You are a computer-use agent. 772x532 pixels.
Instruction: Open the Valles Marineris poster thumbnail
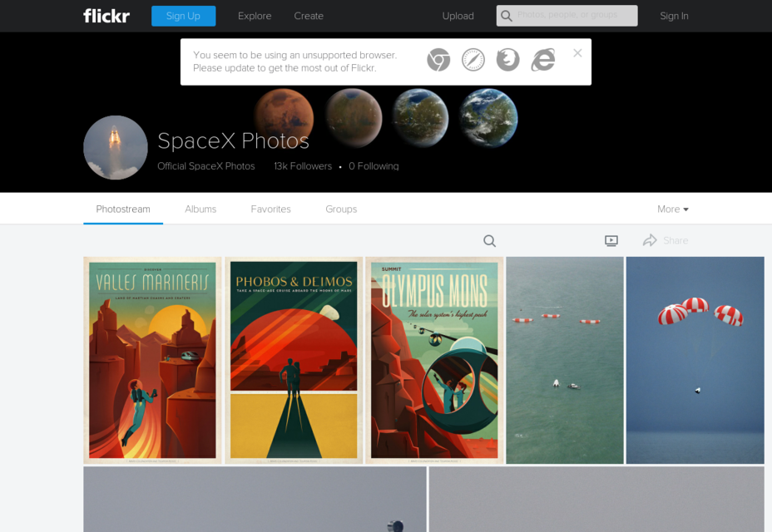pos(152,360)
